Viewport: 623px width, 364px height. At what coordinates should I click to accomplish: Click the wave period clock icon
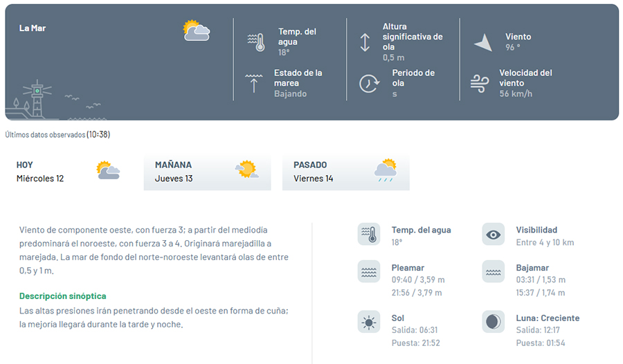[x=369, y=83]
